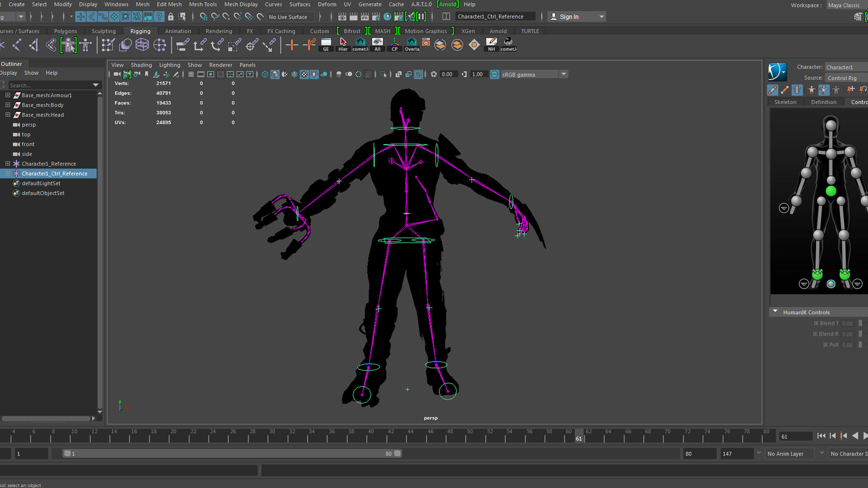Expand Base_mesh:Body in Outliner

pos(7,105)
